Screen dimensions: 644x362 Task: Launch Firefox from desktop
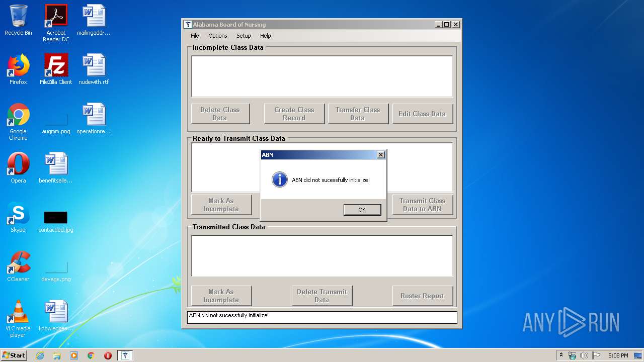(18, 69)
